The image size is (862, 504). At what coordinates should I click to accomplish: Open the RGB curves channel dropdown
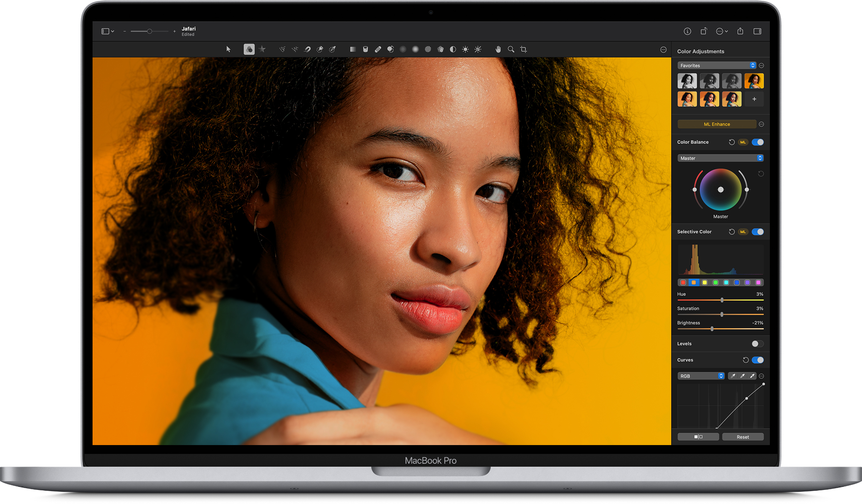click(x=701, y=376)
